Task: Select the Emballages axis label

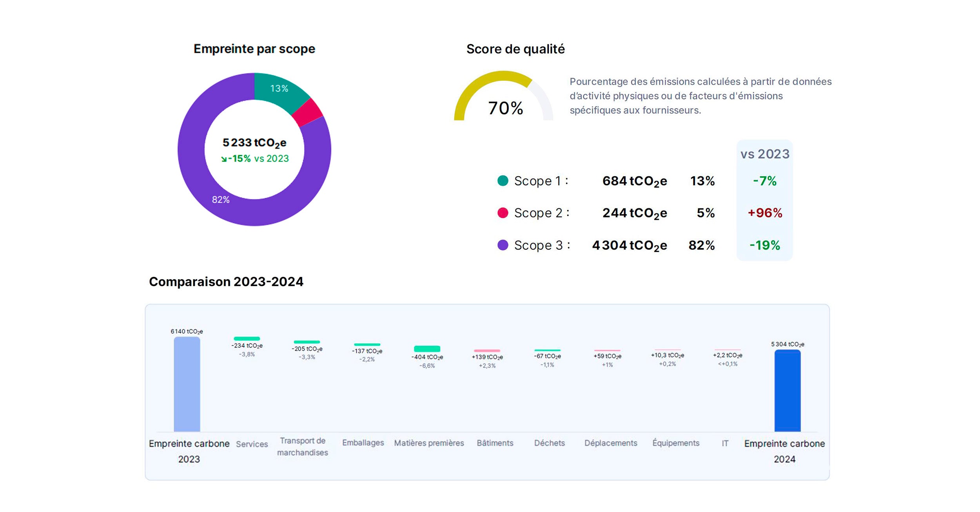Action: [363, 443]
